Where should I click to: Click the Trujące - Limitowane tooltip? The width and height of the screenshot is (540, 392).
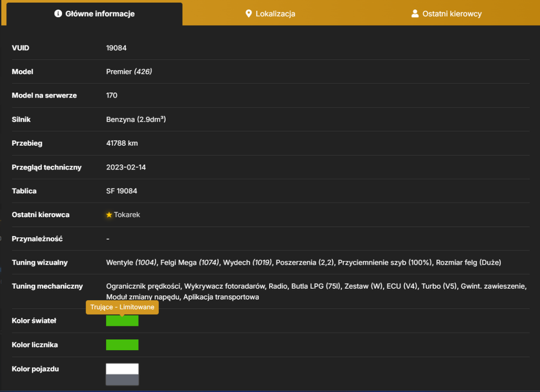[122, 307]
